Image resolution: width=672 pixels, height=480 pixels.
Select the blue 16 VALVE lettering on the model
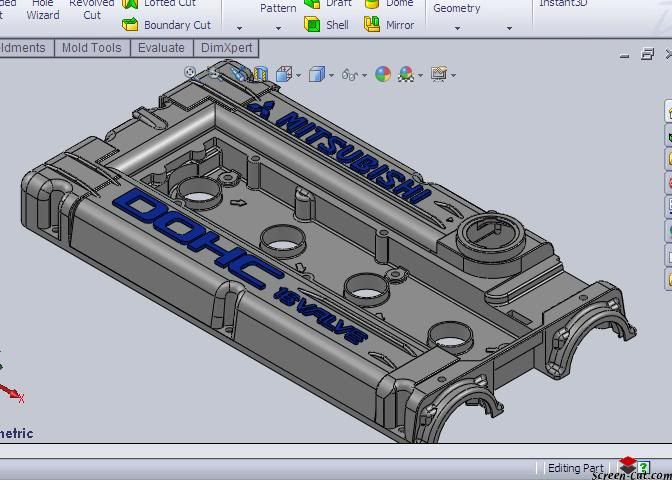[x=321, y=315]
